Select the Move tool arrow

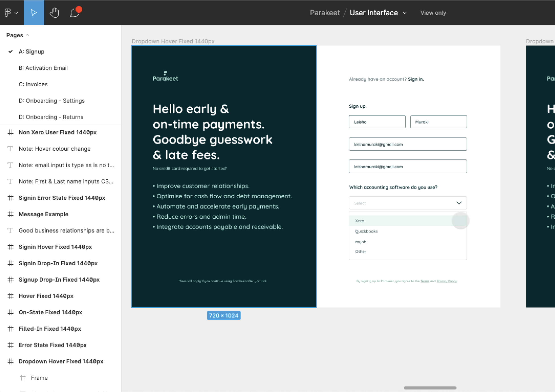pos(34,13)
